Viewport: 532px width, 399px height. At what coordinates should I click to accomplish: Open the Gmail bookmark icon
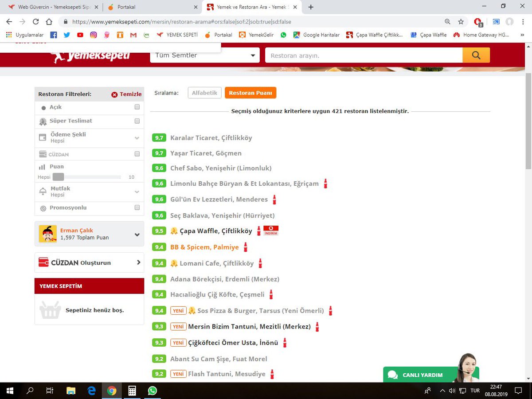pyautogui.click(x=133, y=35)
